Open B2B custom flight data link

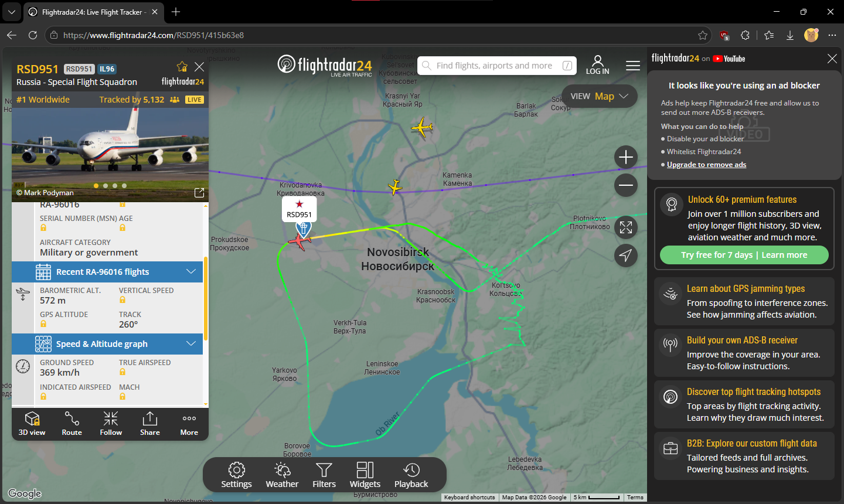[744, 456]
